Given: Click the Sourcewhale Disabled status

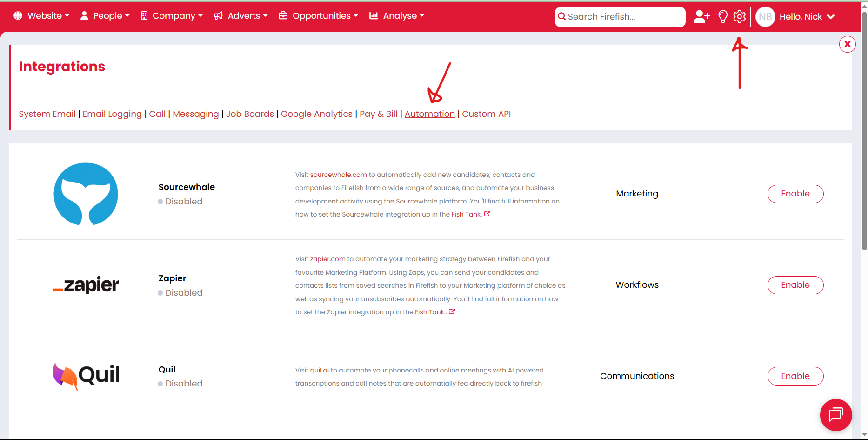Looking at the screenshot, I should [x=180, y=202].
